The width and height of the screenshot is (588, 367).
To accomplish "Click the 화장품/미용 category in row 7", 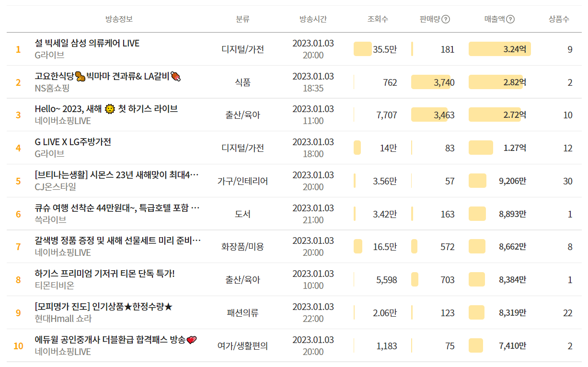I will pyautogui.click(x=242, y=247).
